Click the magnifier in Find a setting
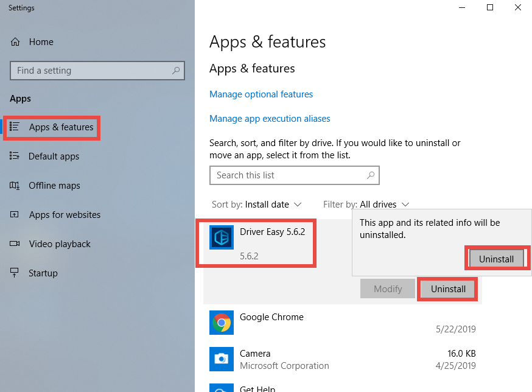The width and height of the screenshot is (532, 392). [176, 71]
